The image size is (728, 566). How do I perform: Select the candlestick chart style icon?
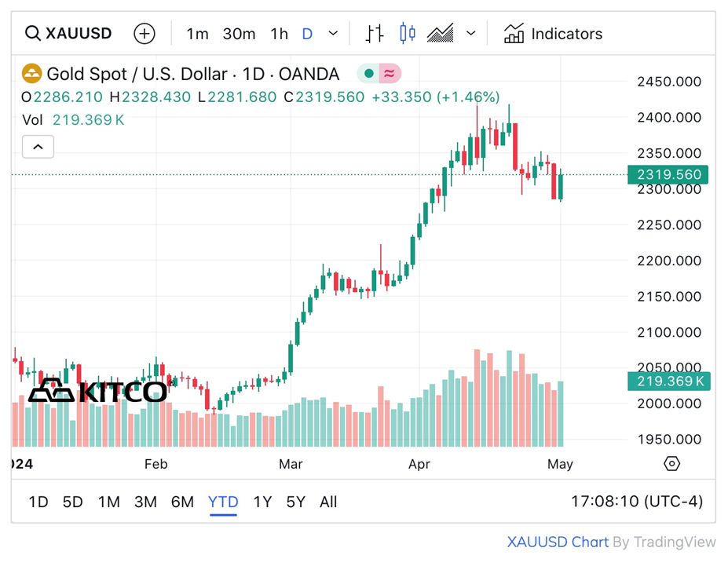click(408, 34)
